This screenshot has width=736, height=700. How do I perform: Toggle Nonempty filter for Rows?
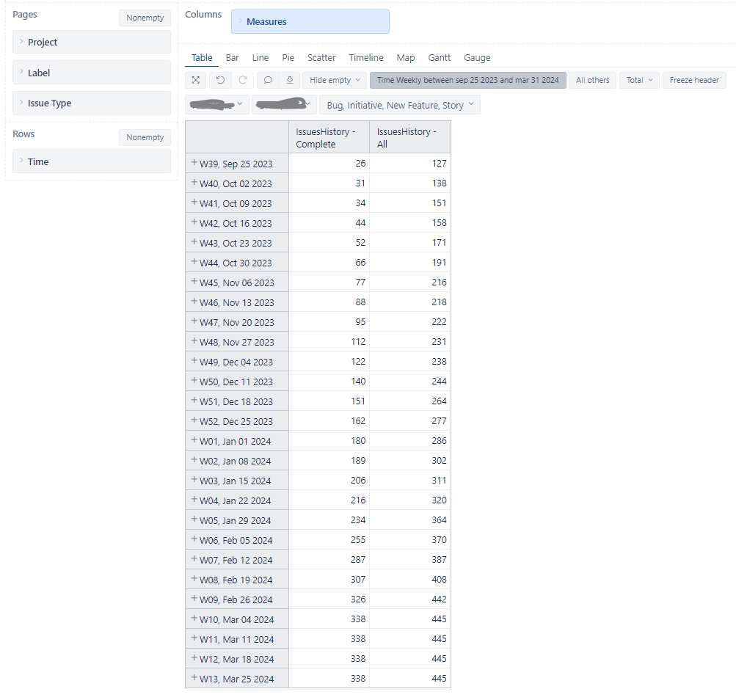(145, 137)
